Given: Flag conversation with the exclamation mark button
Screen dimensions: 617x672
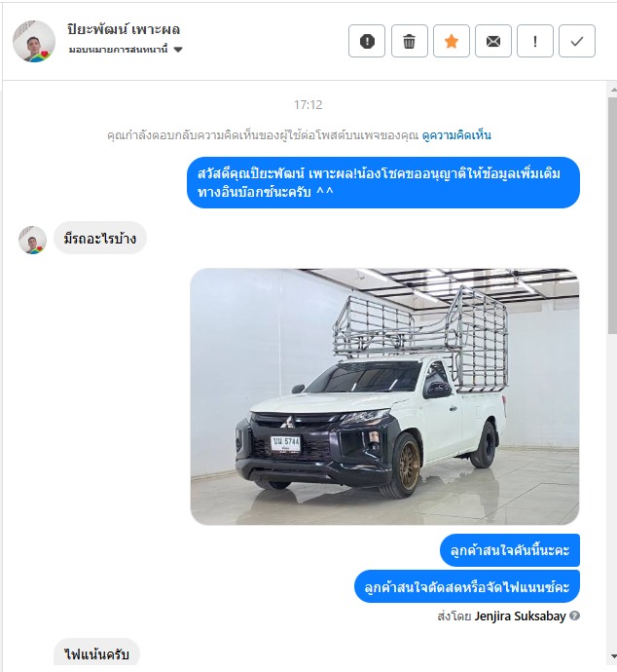Looking at the screenshot, I should pyautogui.click(x=535, y=41).
